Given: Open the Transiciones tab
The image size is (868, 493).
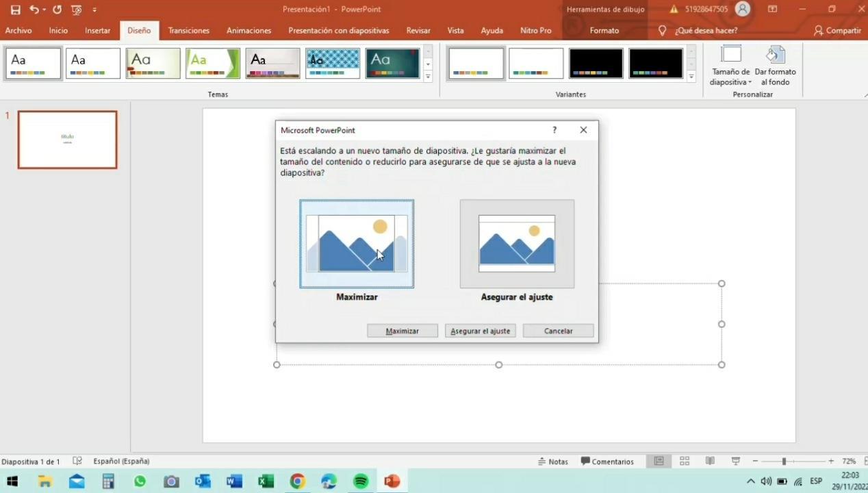Looking at the screenshot, I should [189, 31].
